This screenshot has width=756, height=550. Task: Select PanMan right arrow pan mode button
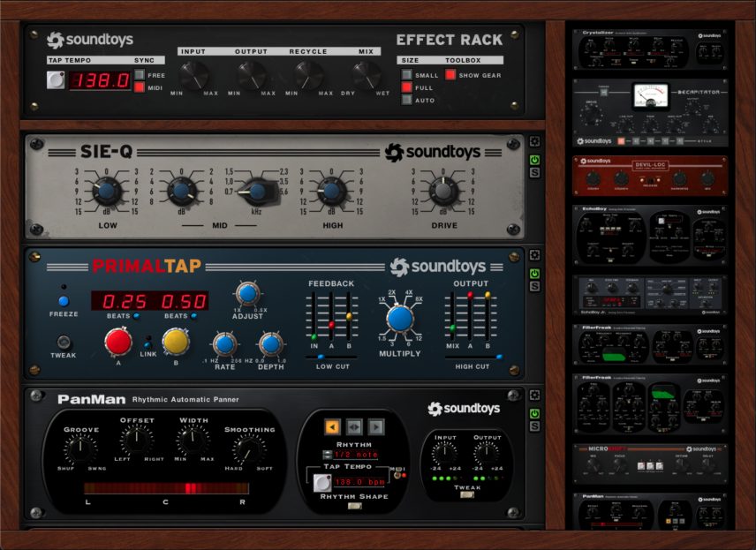point(376,426)
